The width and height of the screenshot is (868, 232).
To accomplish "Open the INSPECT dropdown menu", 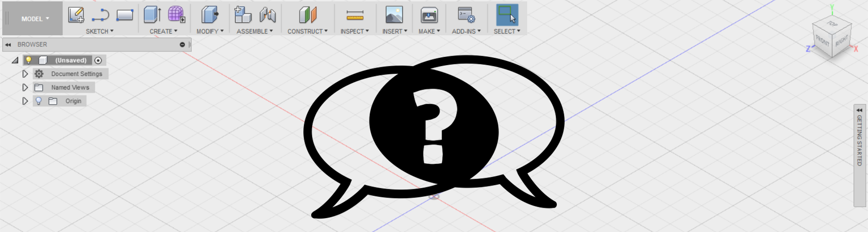I will (x=355, y=31).
